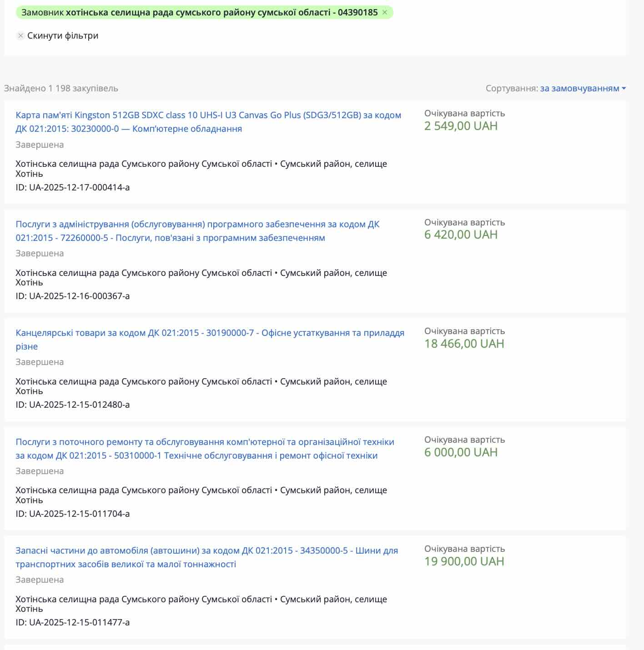Click tender ID UA-2025-12-17-000414-a
Image resolution: width=644 pixels, height=650 pixels.
point(73,187)
